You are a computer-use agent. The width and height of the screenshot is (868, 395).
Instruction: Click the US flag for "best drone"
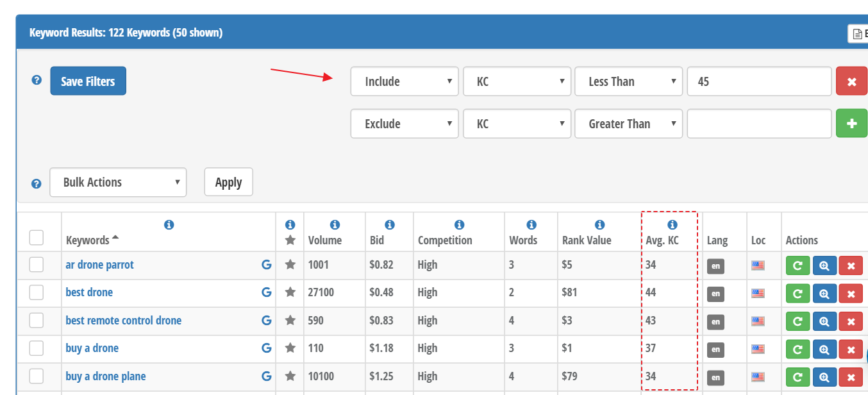758,293
